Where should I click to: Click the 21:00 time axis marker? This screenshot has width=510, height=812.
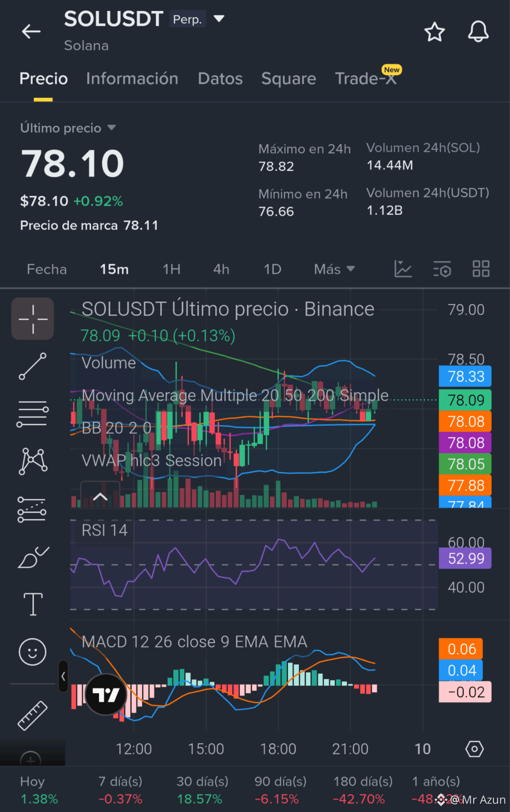350,749
